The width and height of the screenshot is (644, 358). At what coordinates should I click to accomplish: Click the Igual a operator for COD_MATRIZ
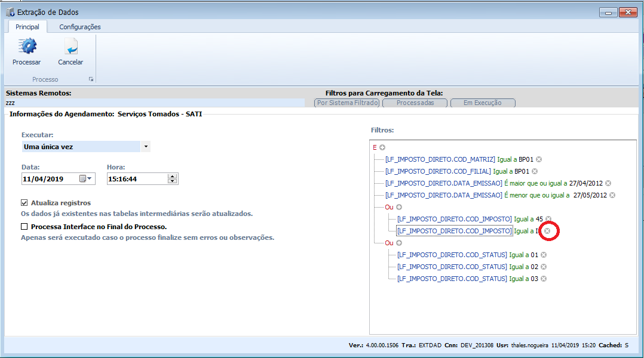(x=507, y=159)
